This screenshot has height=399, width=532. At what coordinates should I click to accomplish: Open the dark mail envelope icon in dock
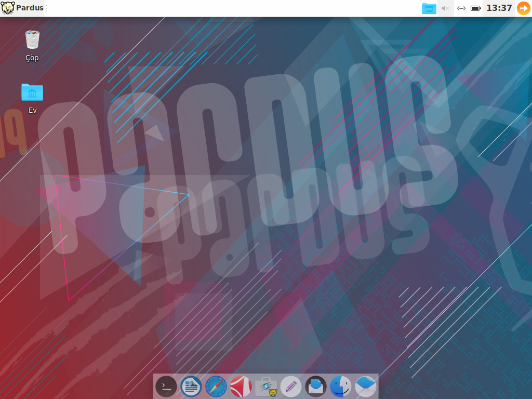(316, 387)
